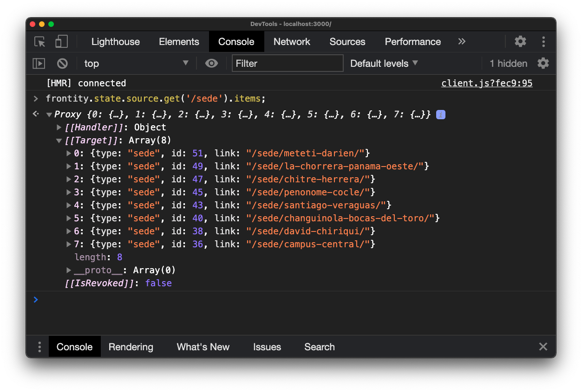The image size is (582, 392).
Task: Select the inspect element picker icon
Action: tap(40, 42)
